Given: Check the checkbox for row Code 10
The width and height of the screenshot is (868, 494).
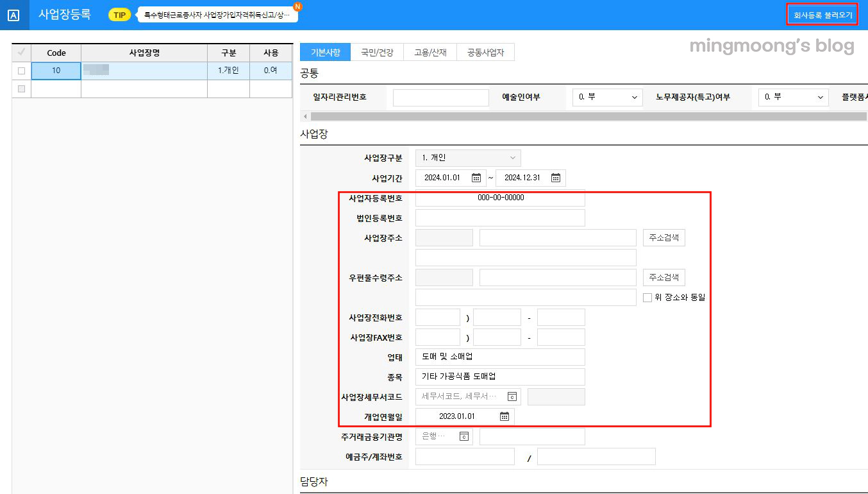Looking at the screenshot, I should pyautogui.click(x=21, y=71).
